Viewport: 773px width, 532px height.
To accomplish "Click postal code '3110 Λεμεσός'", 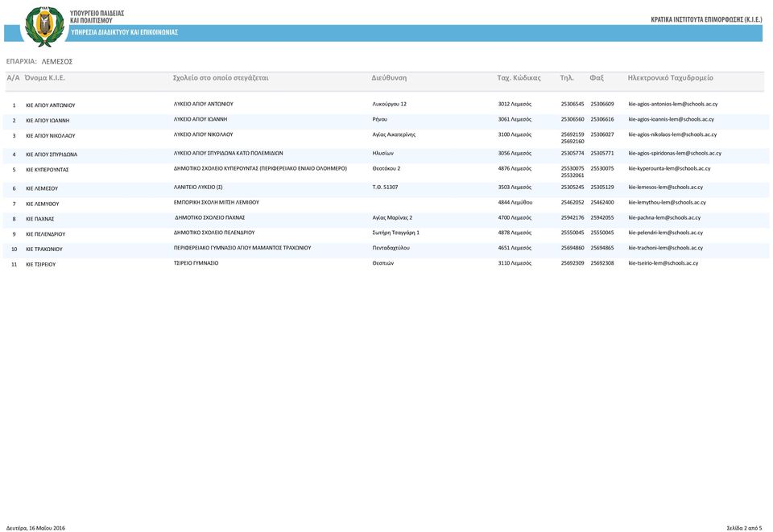I will point(515,263).
